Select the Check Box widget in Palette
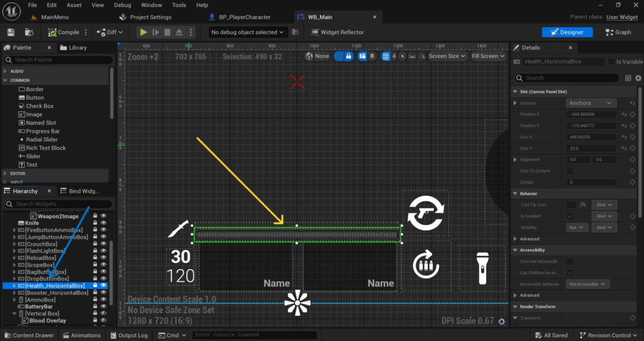The height and width of the screenshot is (341, 644). coord(36,106)
